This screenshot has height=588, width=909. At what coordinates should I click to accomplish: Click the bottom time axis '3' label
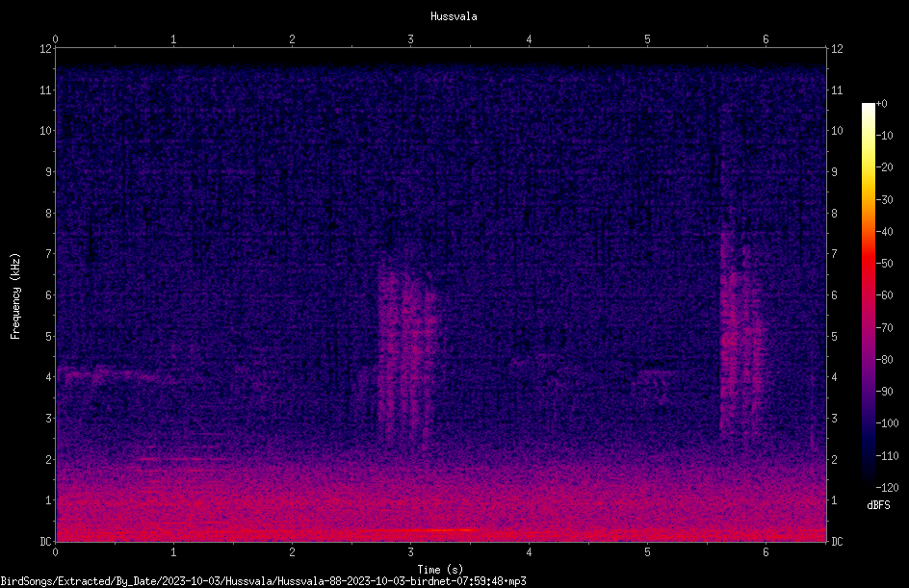coord(410,552)
